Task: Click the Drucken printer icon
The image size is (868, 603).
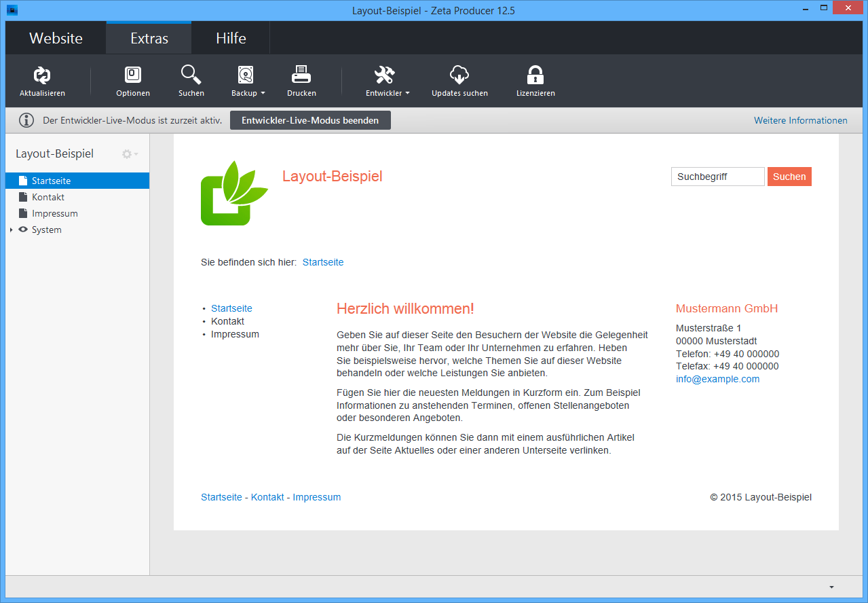Action: point(301,75)
